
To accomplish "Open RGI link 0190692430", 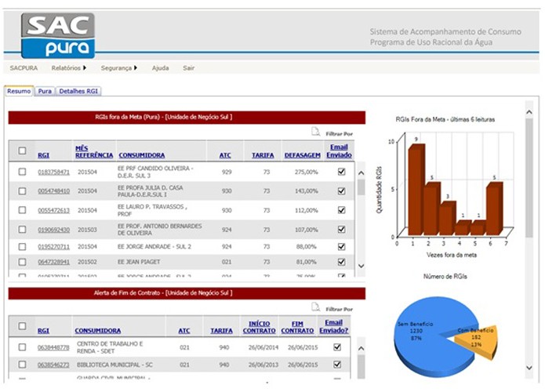I will click(54, 230).
